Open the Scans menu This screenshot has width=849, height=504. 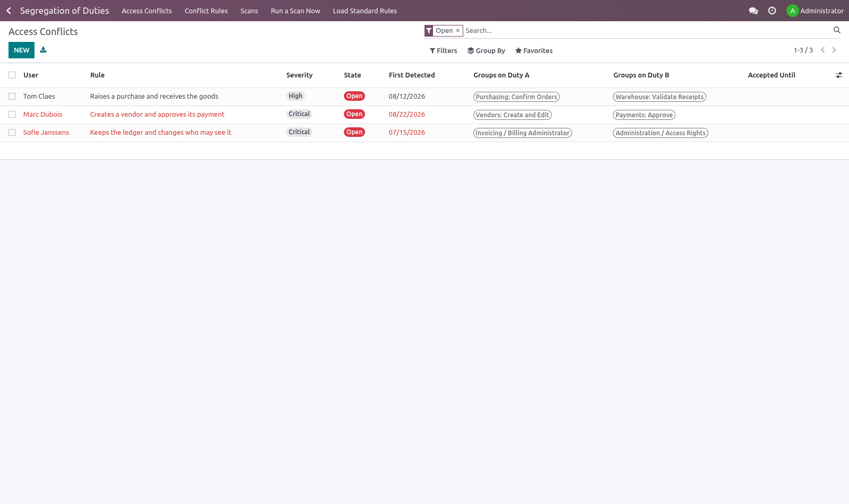coord(249,11)
